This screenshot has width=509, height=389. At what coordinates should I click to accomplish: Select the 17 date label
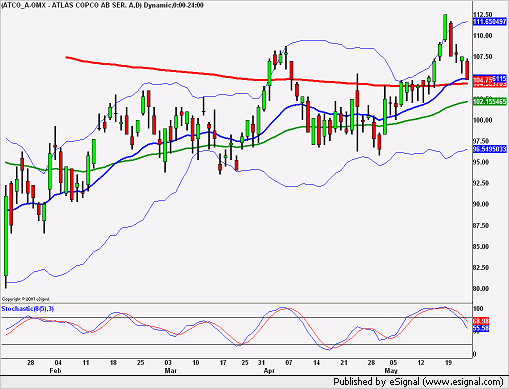223,363
